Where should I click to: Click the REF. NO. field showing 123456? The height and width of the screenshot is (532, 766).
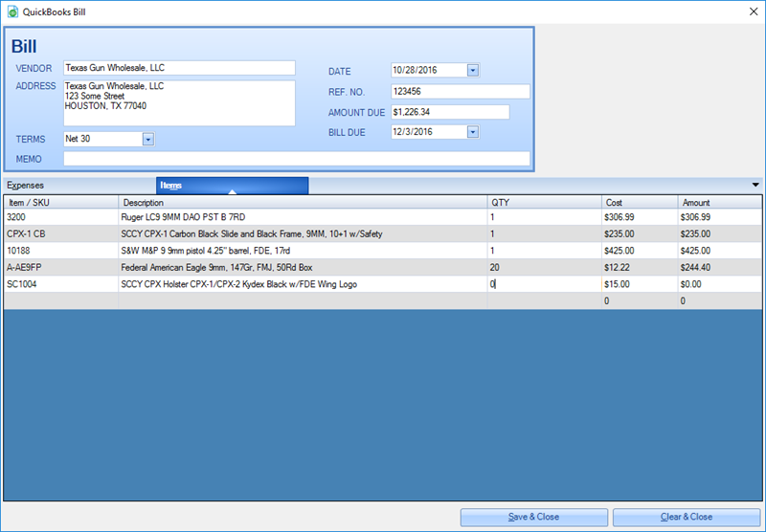(461, 91)
